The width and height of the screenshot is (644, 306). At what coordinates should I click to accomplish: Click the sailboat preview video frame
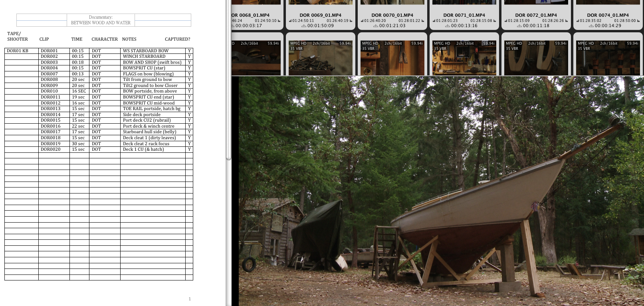tap(439, 191)
